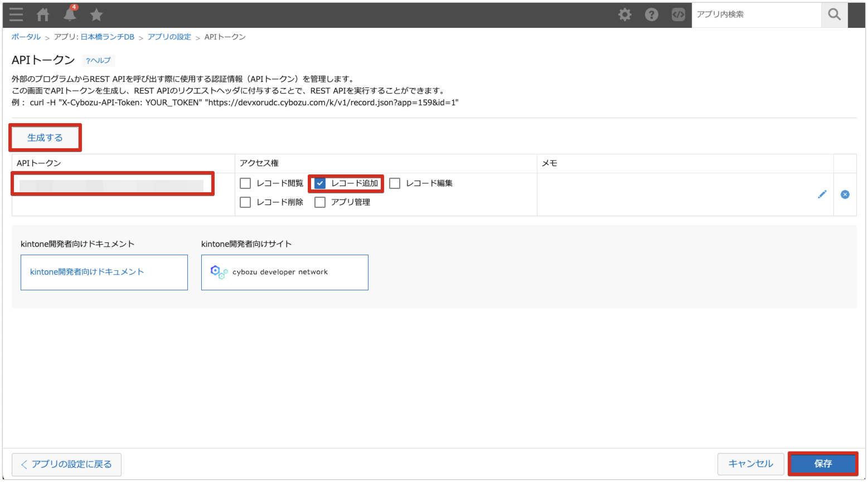The image size is (868, 482).
Task: Click the APIトークン page title
Action: [43, 60]
